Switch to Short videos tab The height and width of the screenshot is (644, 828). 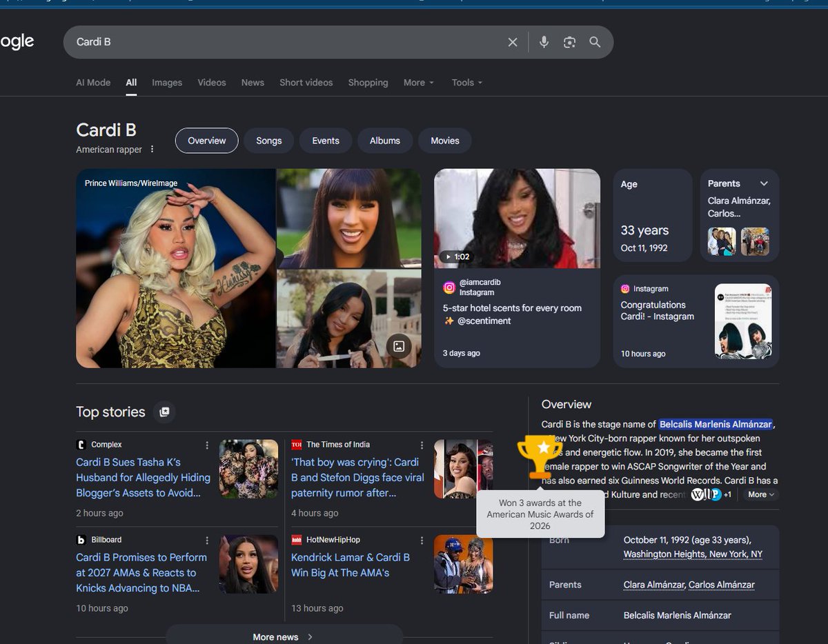(x=306, y=82)
